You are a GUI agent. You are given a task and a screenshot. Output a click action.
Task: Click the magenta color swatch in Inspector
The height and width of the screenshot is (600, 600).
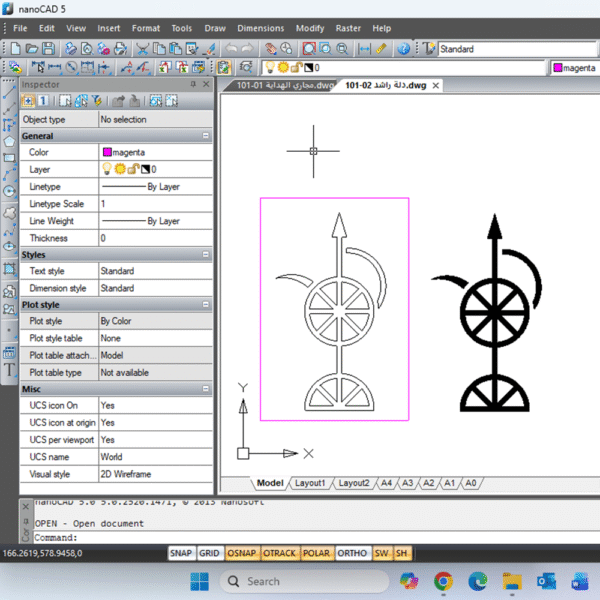pyautogui.click(x=106, y=153)
